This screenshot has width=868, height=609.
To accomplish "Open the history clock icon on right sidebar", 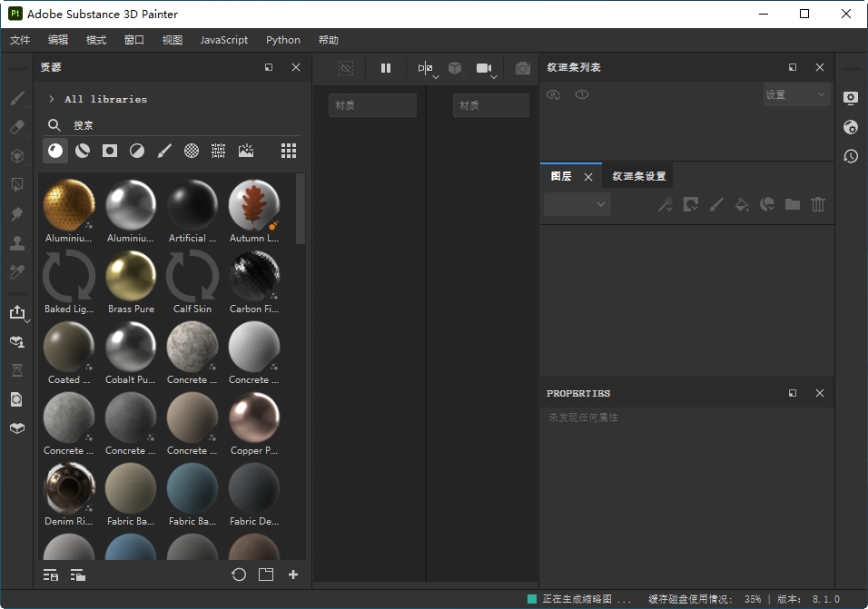I will [x=851, y=156].
